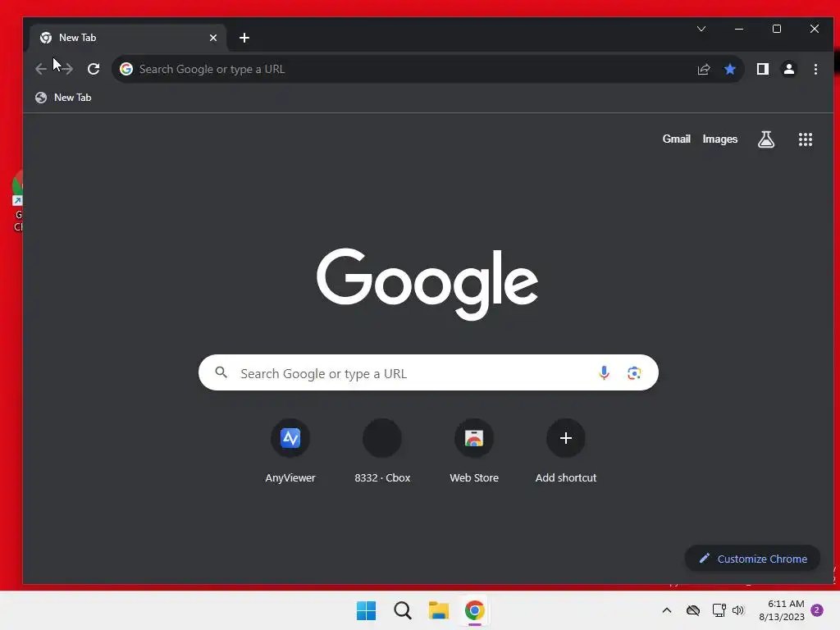
Task: Select the New Tab browser tab
Action: click(127, 38)
